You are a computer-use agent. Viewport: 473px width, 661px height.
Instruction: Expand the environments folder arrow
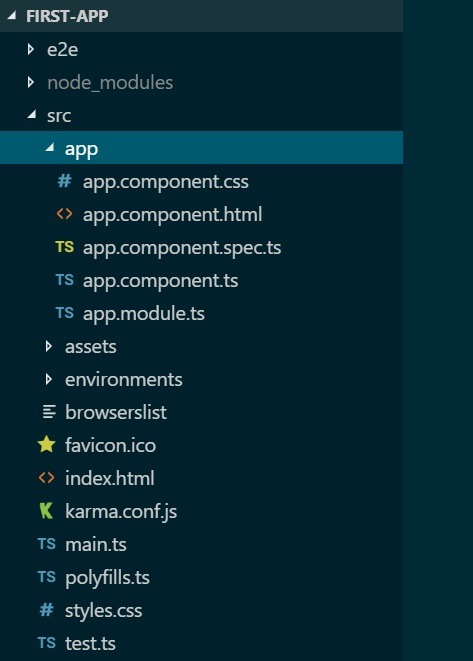(48, 379)
